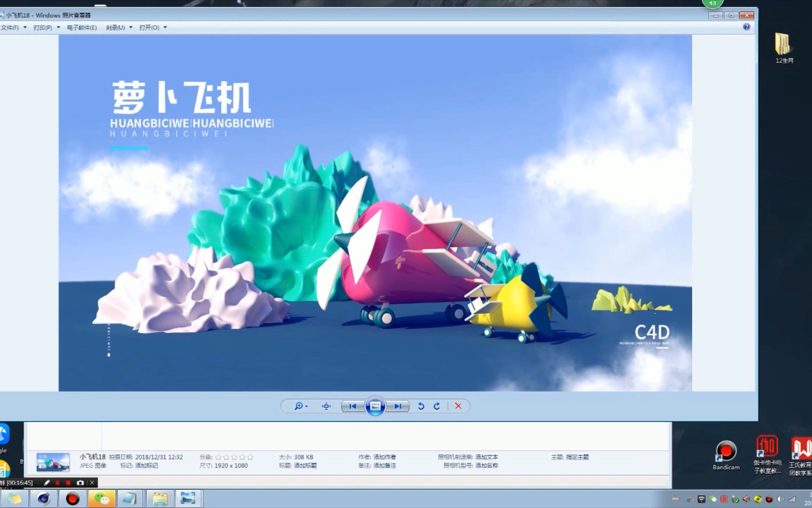Rotate the photo counterclockwise
Image resolution: width=812 pixels, height=508 pixels.
click(421, 406)
